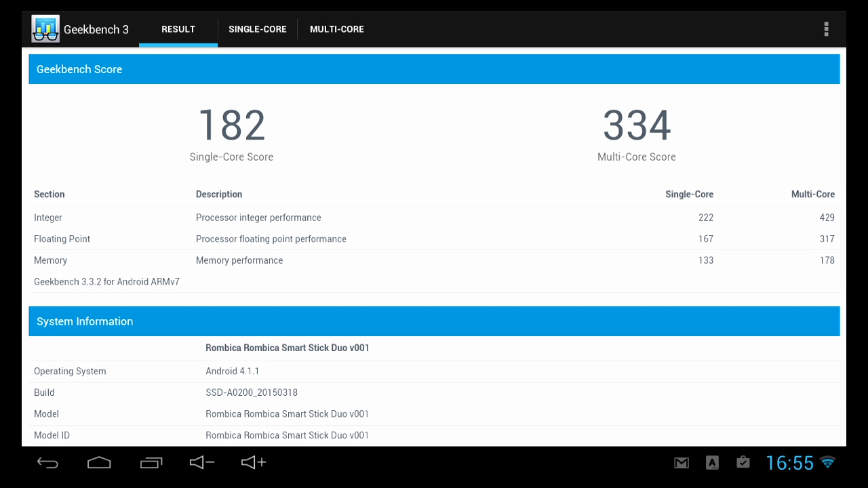Image resolution: width=868 pixels, height=488 pixels.
Task: Select the Geekbench Score section header
Action: click(434, 69)
